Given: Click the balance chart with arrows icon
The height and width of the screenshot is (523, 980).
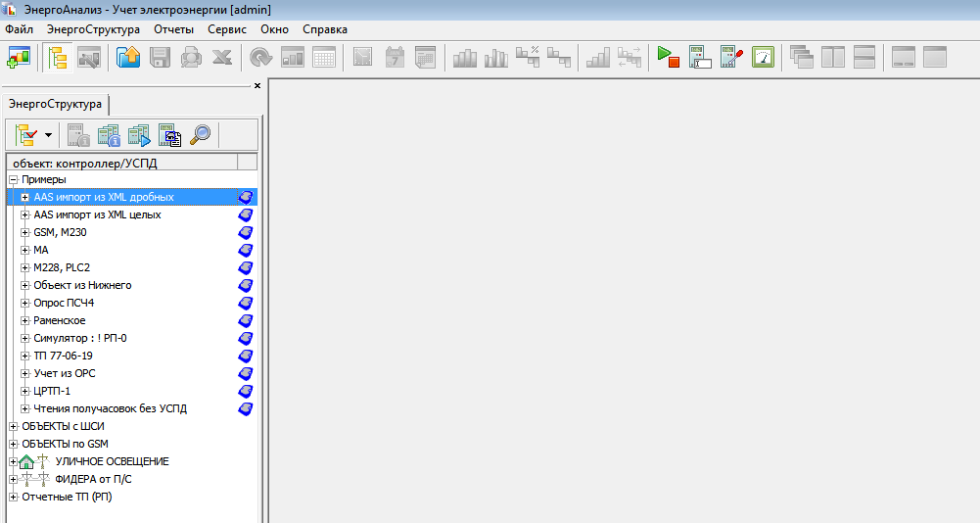Looking at the screenshot, I should pyautogui.click(x=630, y=58).
